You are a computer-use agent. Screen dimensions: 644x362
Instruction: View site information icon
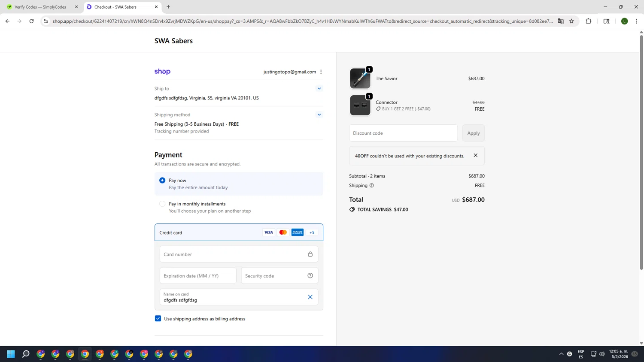[x=46, y=21]
